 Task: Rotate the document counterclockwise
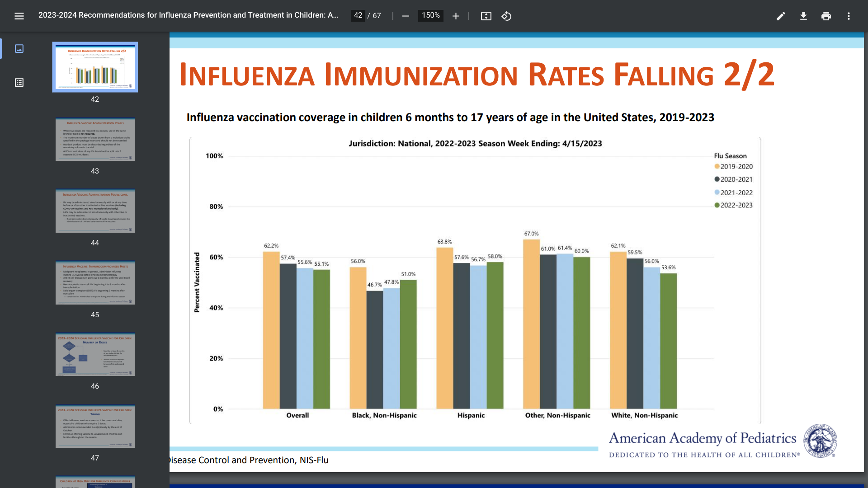click(506, 16)
